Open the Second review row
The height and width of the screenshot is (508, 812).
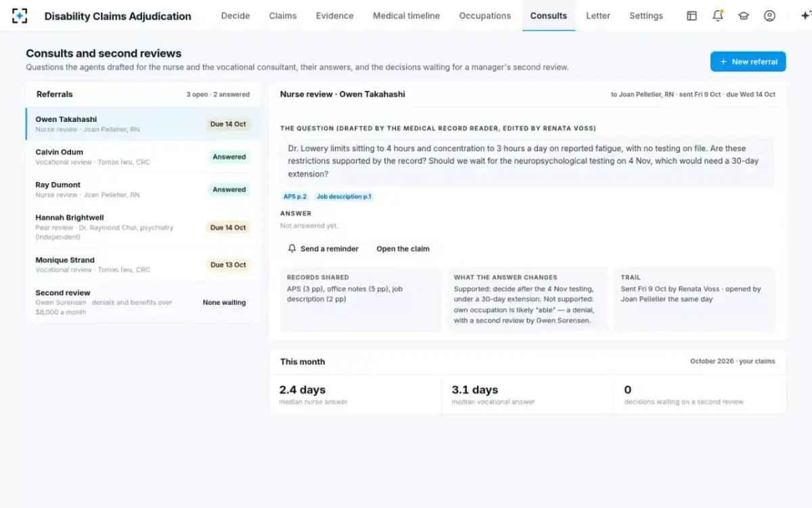tap(143, 302)
